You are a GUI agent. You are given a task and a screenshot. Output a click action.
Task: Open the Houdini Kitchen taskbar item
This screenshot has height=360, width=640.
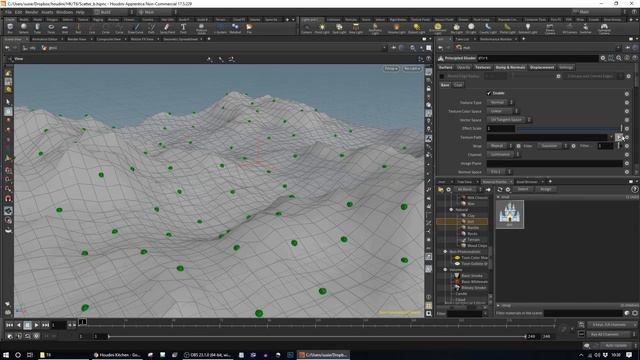116,355
